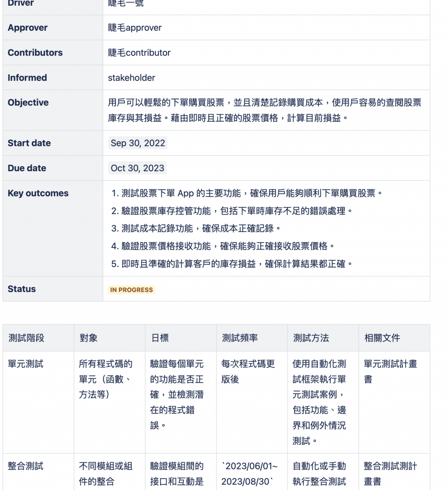This screenshot has width=448, height=490.
Task: Click the IN PROGRESS status badge
Action: (x=131, y=290)
